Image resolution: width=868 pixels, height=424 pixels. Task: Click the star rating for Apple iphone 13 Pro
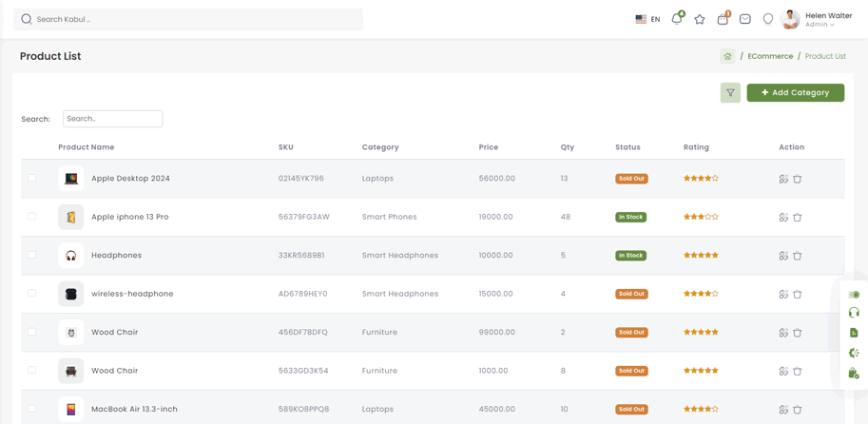[701, 217]
